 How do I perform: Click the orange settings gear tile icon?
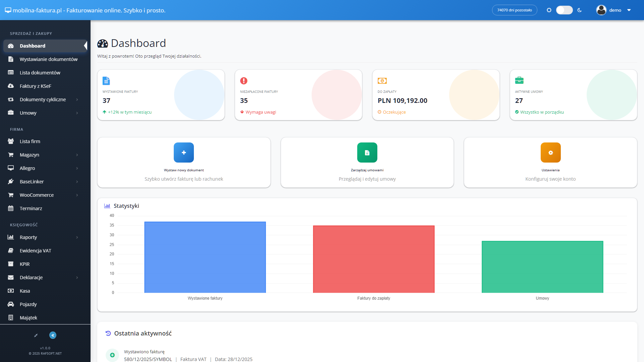[550, 153]
